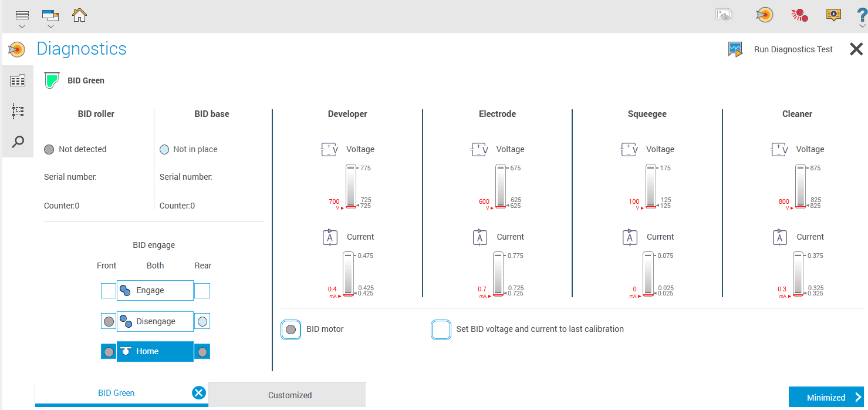This screenshot has width=868, height=410.
Task: Enable Set BID voltage and current to last calibration
Action: pos(441,329)
